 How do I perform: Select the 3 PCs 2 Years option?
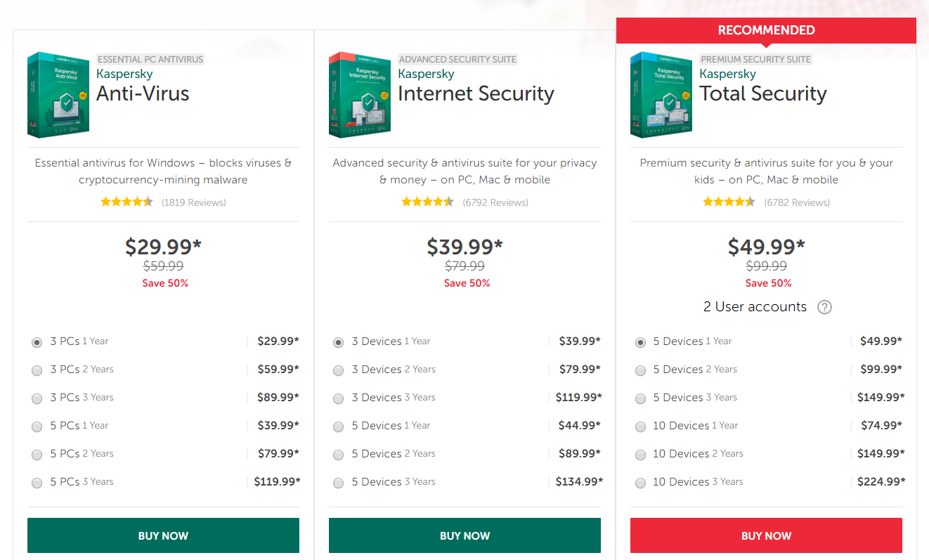tap(37, 370)
